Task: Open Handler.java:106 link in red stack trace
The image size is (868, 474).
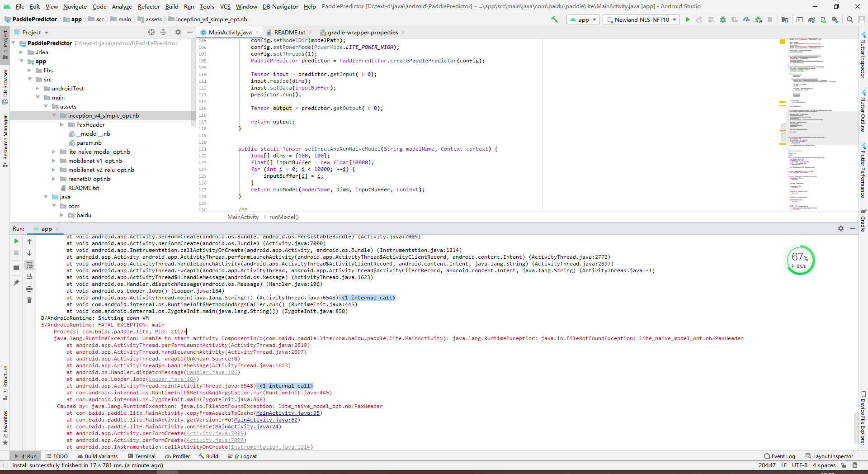Action: (x=212, y=372)
